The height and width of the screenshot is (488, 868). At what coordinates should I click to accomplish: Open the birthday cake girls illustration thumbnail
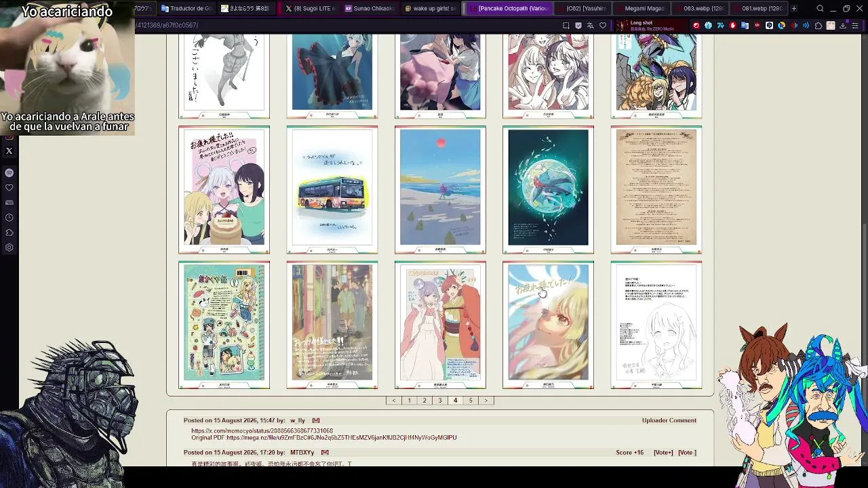pos(224,190)
